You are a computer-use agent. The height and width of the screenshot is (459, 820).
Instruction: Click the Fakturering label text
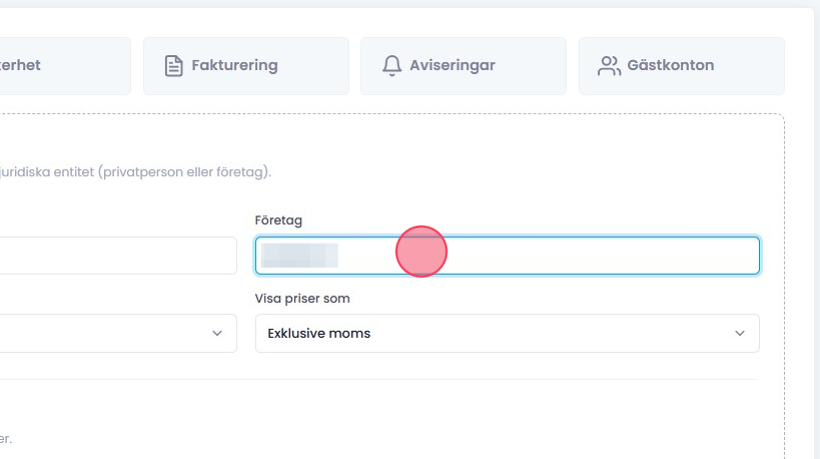(x=235, y=66)
